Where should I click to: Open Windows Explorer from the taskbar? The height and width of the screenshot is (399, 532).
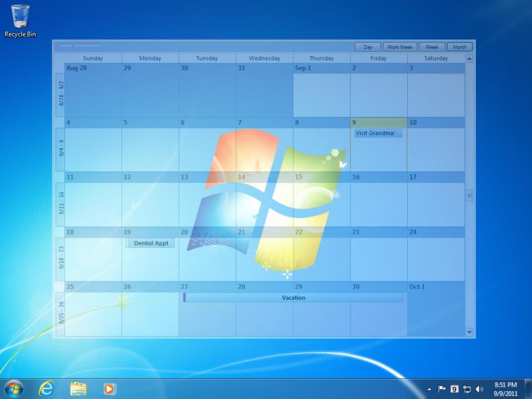(77, 389)
